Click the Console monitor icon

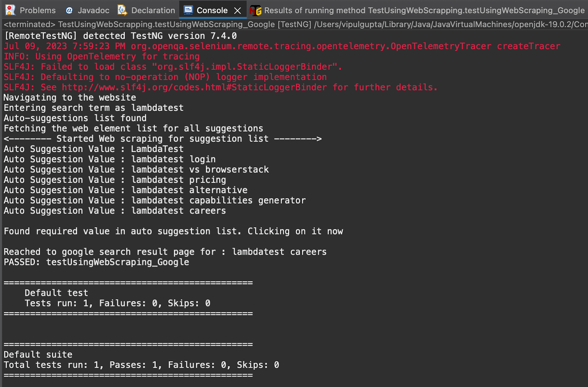189,10
